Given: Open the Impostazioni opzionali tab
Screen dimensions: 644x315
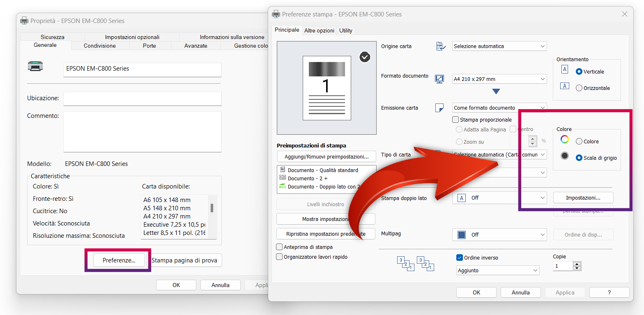Looking at the screenshot, I should (132, 37).
